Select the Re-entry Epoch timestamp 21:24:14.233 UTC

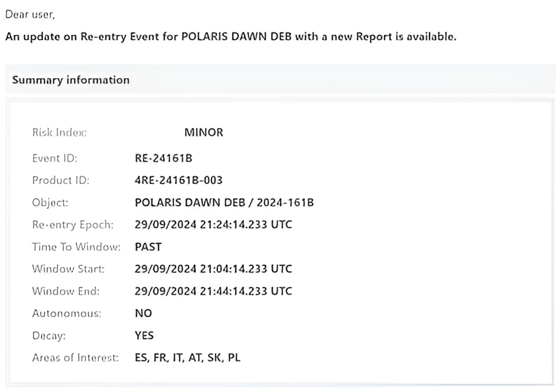[213, 224]
